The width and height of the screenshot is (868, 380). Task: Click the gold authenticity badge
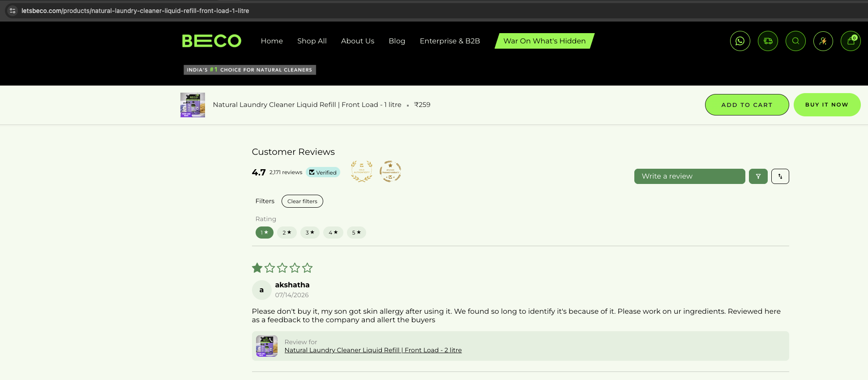362,171
